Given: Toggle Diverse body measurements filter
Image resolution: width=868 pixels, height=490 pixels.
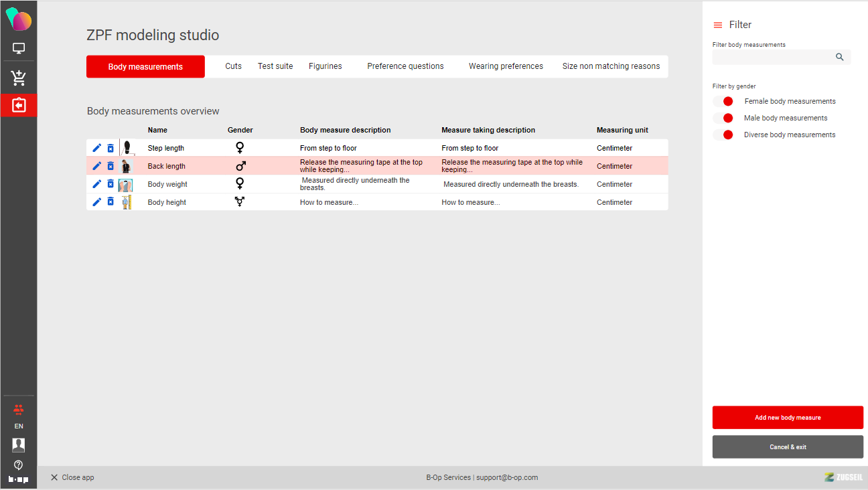Looking at the screenshot, I should 723,135.
